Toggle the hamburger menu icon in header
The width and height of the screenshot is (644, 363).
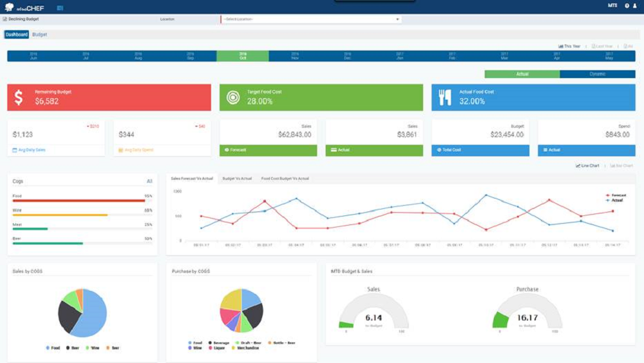coord(60,8)
